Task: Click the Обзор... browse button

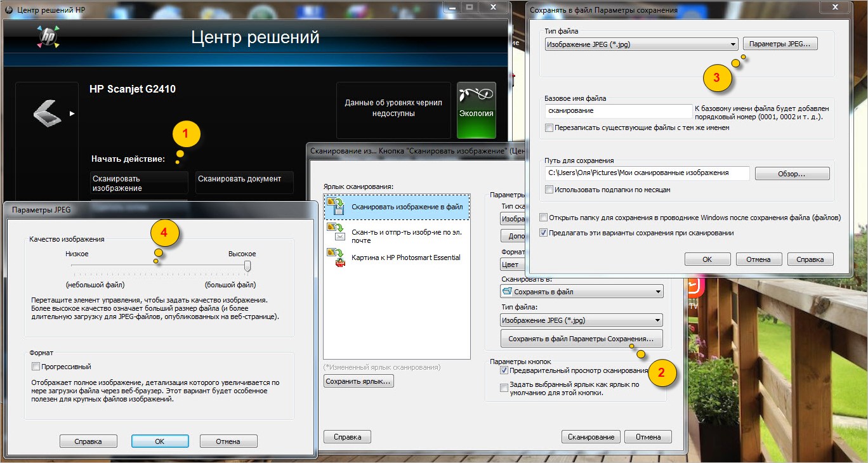Action: click(x=792, y=173)
